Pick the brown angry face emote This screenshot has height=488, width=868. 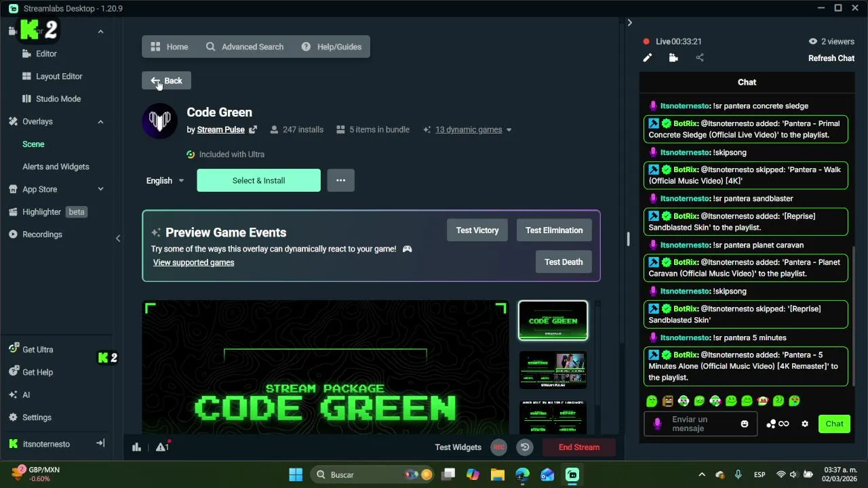[x=668, y=401]
